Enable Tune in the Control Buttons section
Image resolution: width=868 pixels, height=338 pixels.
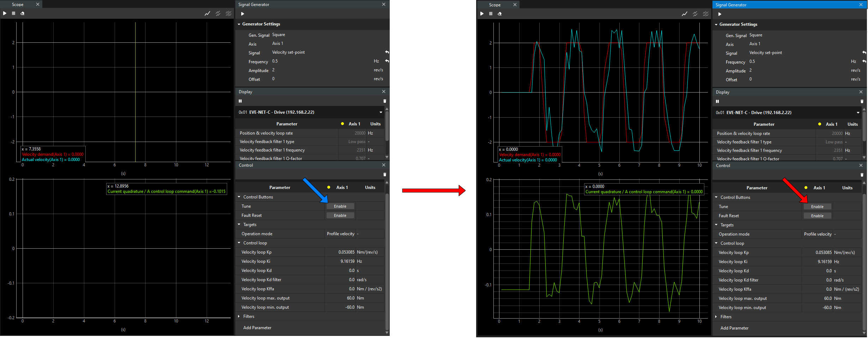(x=340, y=206)
